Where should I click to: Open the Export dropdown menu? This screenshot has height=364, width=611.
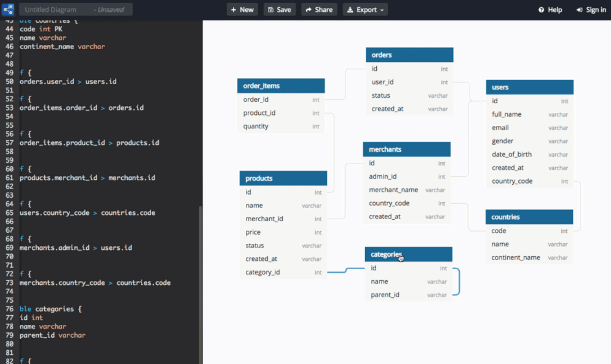pyautogui.click(x=365, y=10)
